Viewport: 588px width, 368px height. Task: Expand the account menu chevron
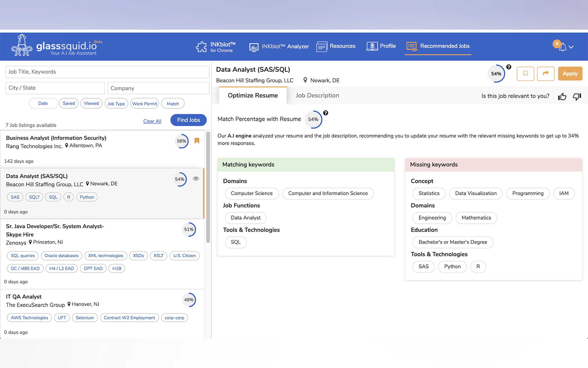point(571,47)
